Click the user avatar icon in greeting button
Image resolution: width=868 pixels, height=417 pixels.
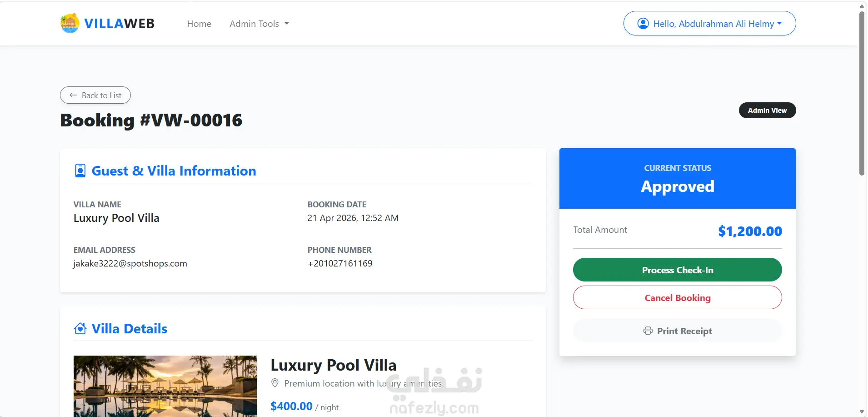[x=643, y=23]
